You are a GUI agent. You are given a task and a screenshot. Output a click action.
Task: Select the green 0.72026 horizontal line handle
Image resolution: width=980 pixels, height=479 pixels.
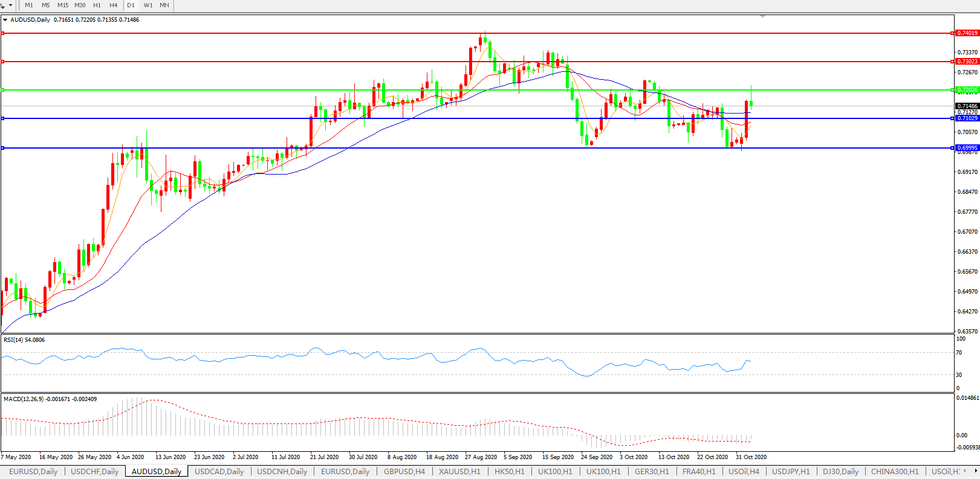(x=3, y=90)
